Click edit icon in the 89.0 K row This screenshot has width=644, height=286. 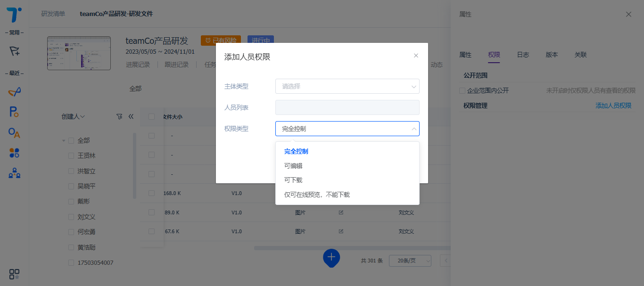(x=341, y=212)
